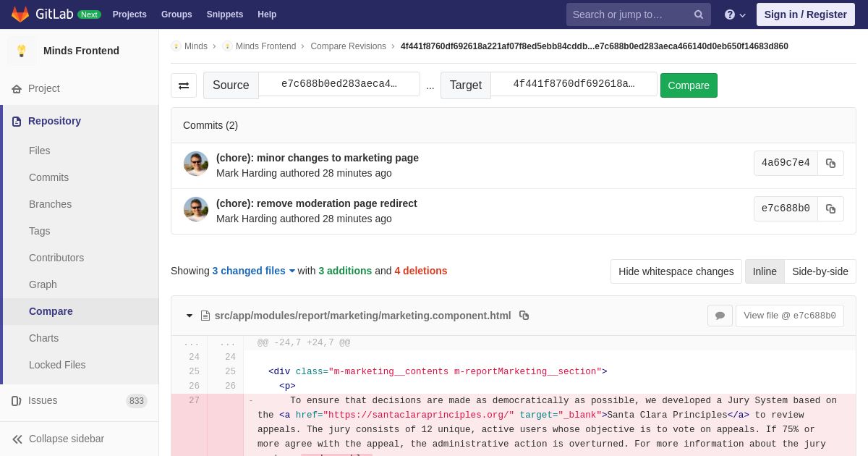The image size is (868, 456).
Task: Expand the 3 changed files dropdown
Action: (253, 271)
